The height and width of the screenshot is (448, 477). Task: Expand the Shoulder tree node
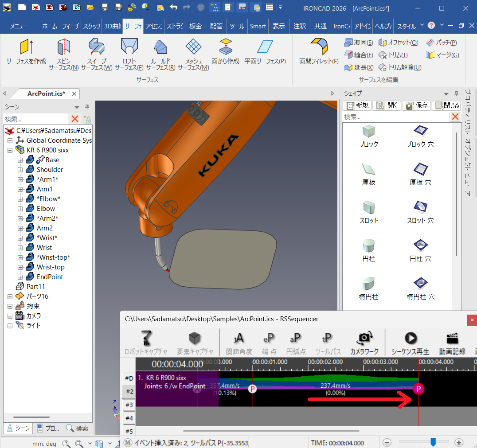pos(20,170)
